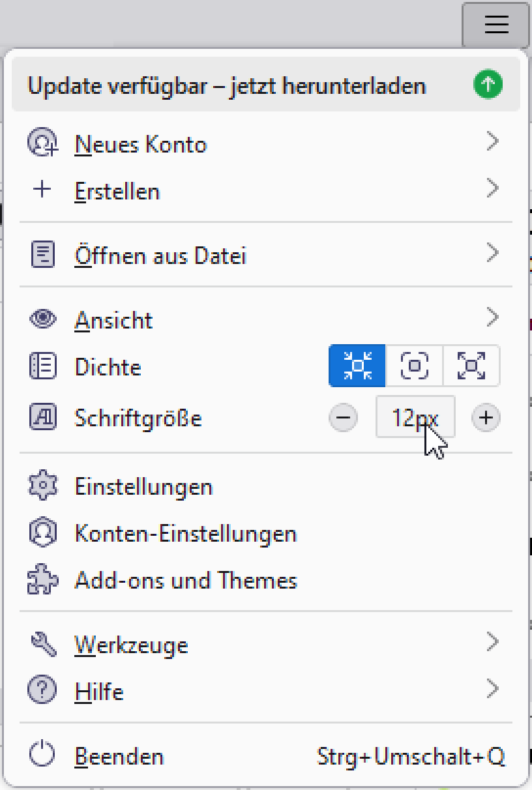Expand the Ansicht submenu arrow
Screen dimensions: 532x790
pos(493,319)
